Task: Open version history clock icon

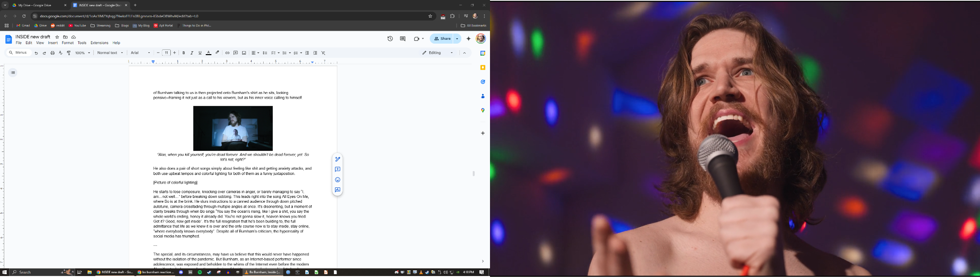Action: [x=390, y=39]
